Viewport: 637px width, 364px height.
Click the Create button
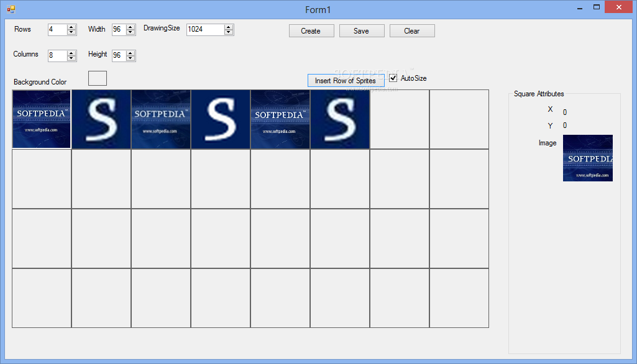pyautogui.click(x=311, y=31)
